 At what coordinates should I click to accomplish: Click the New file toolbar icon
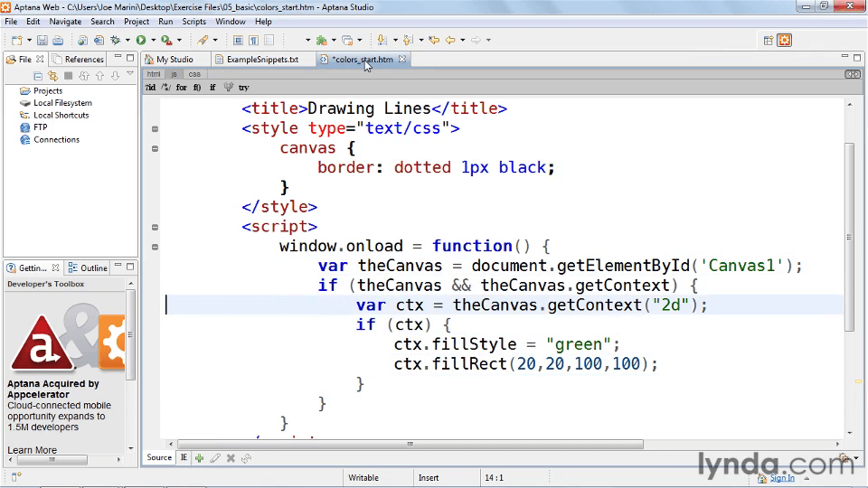[x=16, y=41]
